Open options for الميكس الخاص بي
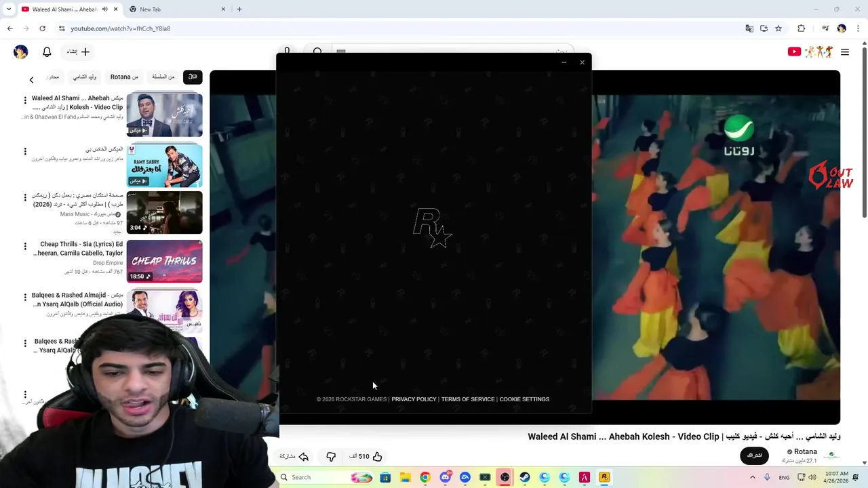868x488 pixels. (25, 151)
